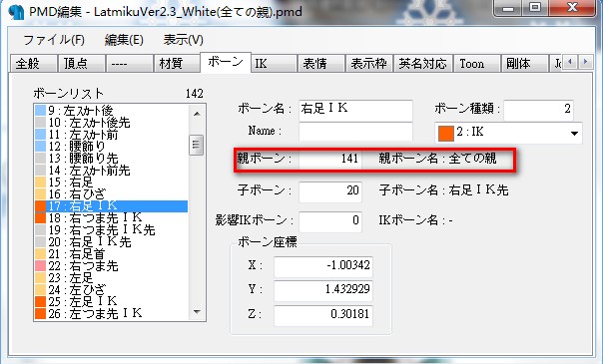Select bone 25 : 左足ＩＫ in list
The image size is (603, 364).
pos(112,301)
